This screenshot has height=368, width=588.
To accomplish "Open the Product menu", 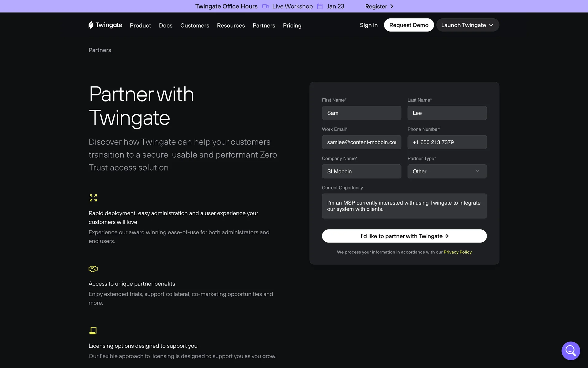I will [140, 25].
